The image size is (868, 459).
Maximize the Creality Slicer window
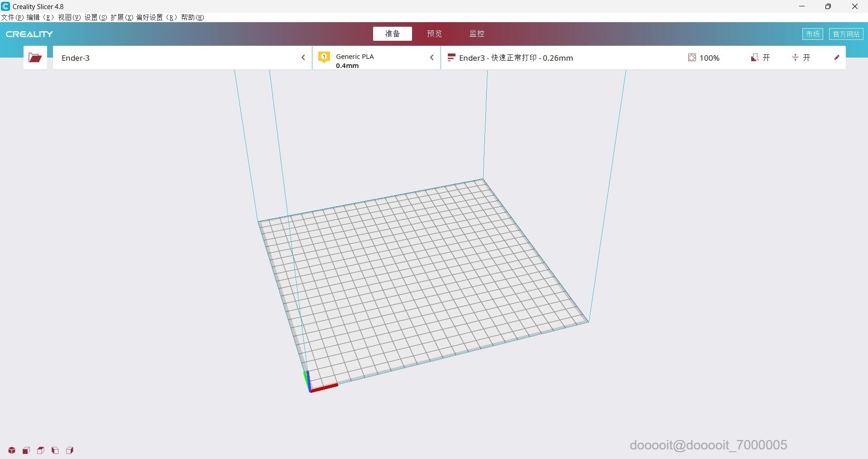coord(828,6)
